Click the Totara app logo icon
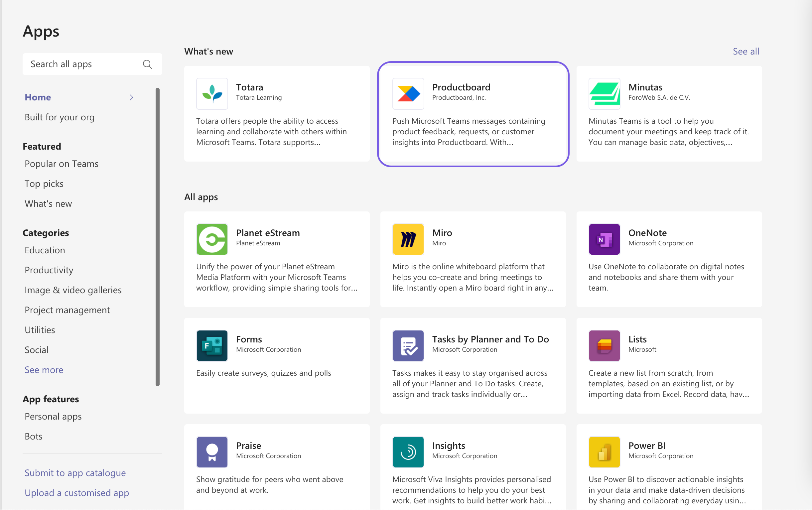Viewport: 812px width, 510px height. point(212,93)
